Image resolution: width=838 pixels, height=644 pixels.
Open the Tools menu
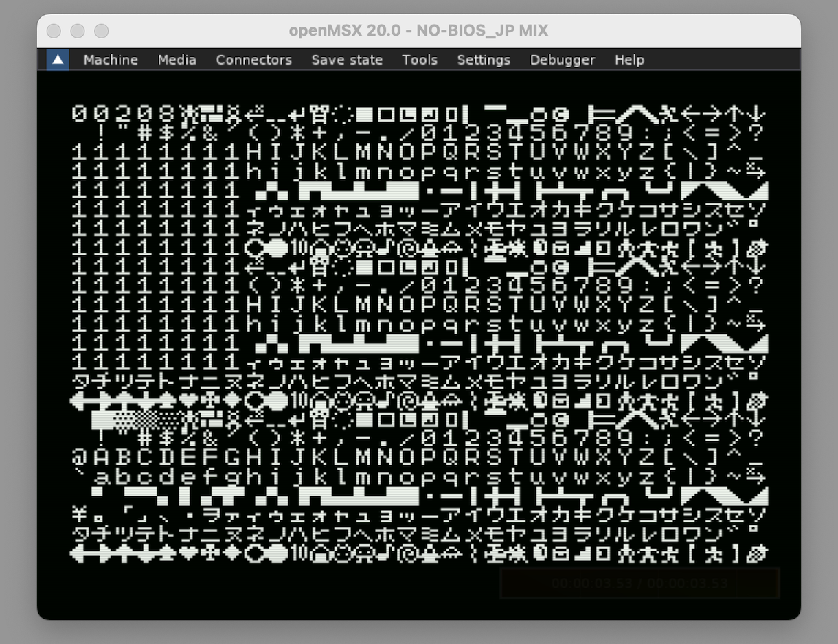coord(420,60)
